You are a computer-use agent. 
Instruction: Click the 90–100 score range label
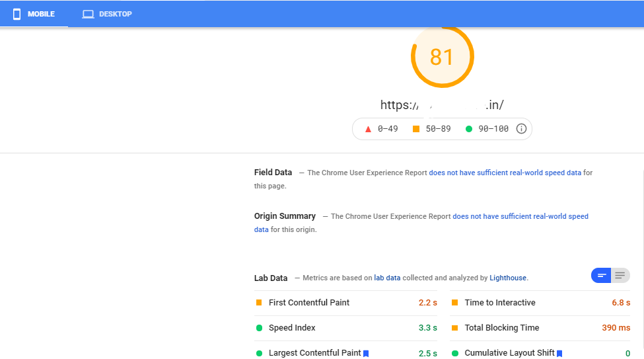(x=493, y=129)
